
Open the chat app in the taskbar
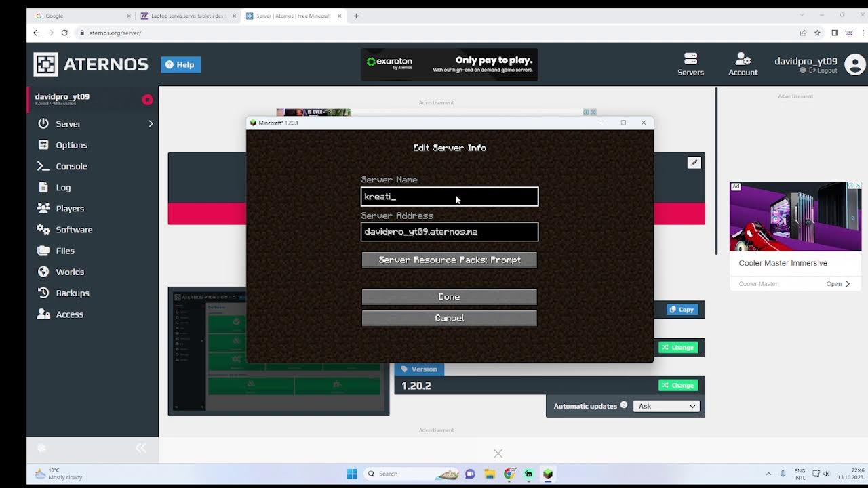click(x=470, y=474)
